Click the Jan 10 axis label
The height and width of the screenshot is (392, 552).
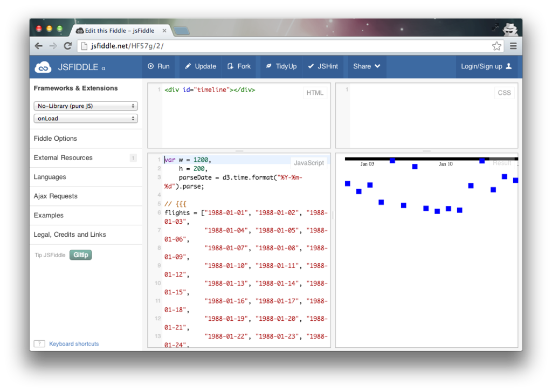tap(446, 164)
